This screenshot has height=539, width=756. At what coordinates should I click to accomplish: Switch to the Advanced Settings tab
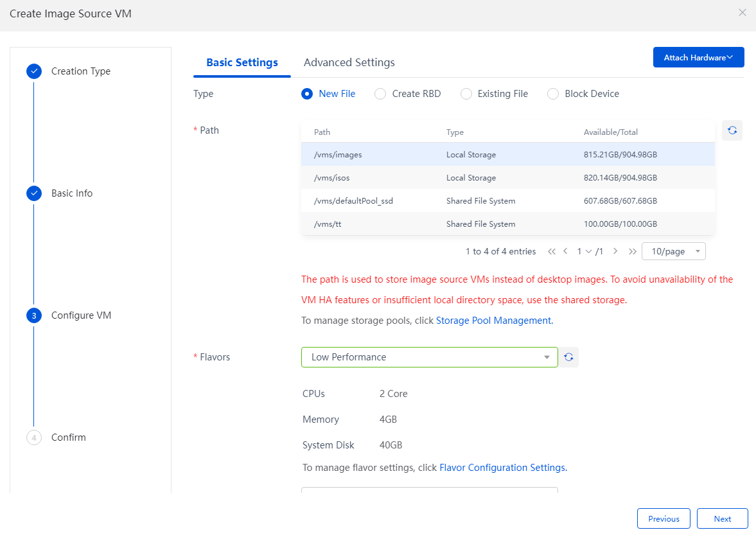349,63
